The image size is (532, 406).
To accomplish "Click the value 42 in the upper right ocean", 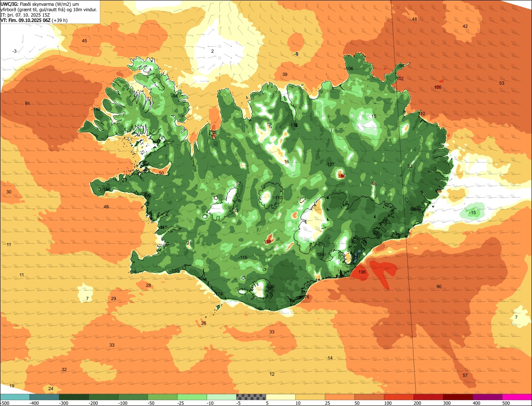I will 465,26.
